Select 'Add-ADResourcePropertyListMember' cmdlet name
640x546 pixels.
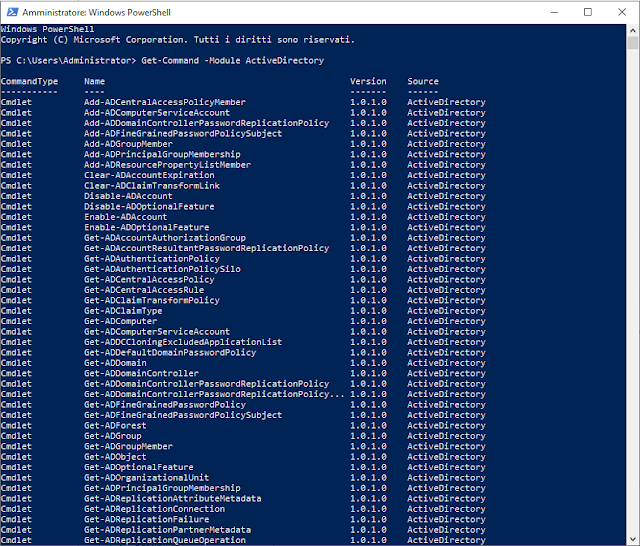(167, 165)
